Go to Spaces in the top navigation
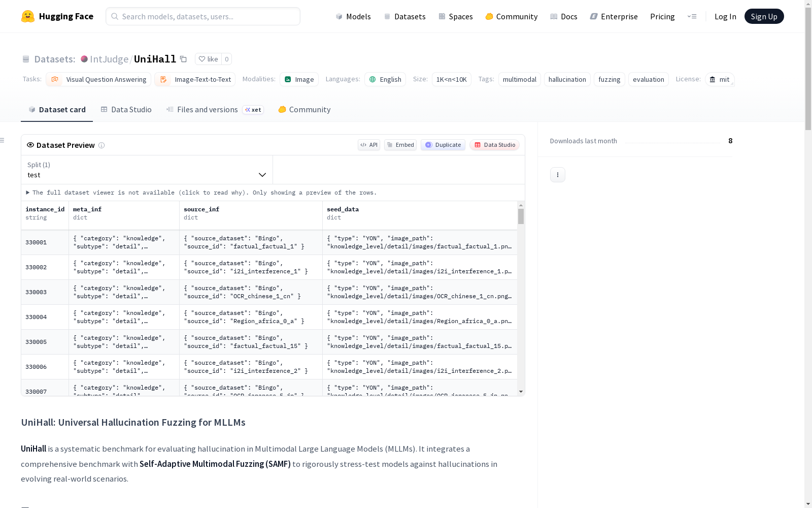Image resolution: width=812 pixels, height=508 pixels. [455, 16]
